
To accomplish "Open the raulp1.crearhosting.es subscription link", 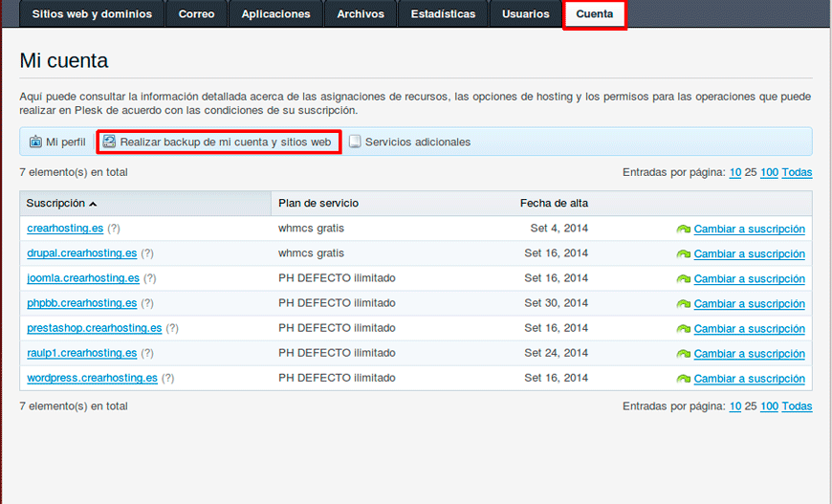I will click(81, 353).
